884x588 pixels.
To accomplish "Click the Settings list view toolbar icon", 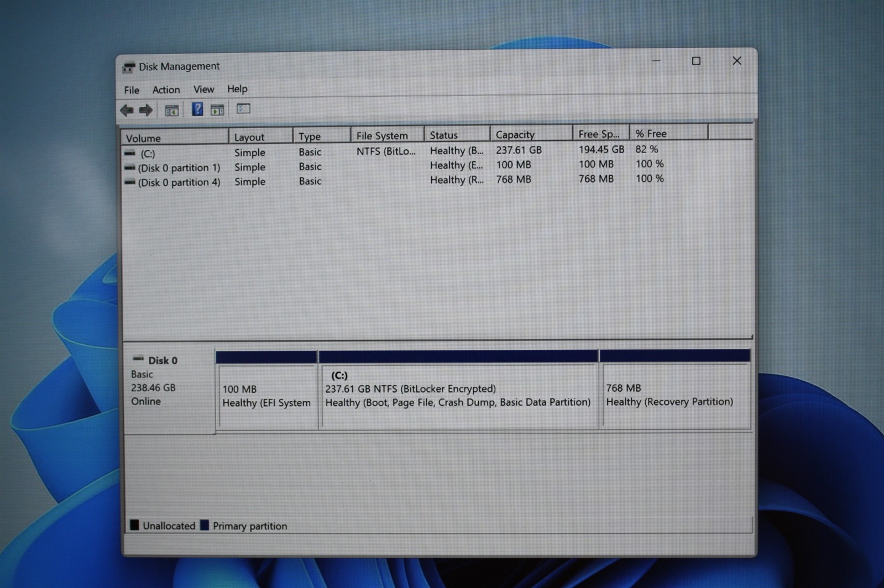I will [x=243, y=109].
